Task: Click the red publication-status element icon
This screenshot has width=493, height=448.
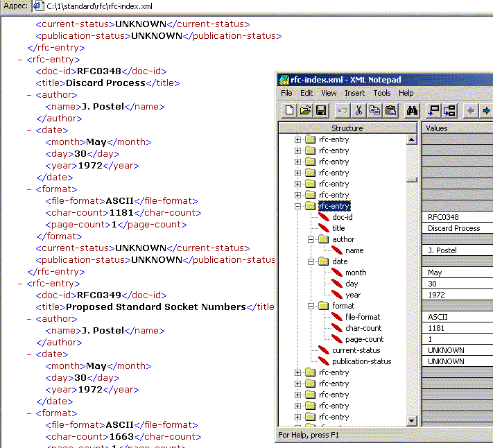Action: point(324,361)
